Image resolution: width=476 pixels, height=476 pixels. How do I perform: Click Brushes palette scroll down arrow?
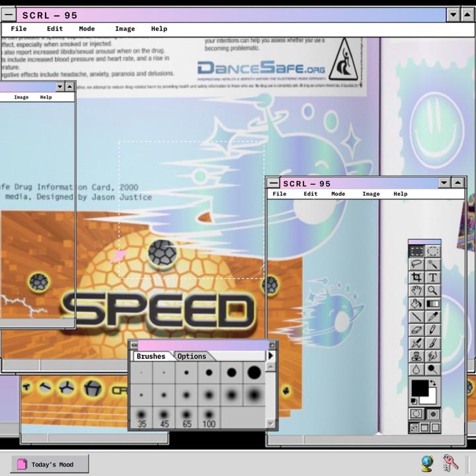[x=271, y=423]
